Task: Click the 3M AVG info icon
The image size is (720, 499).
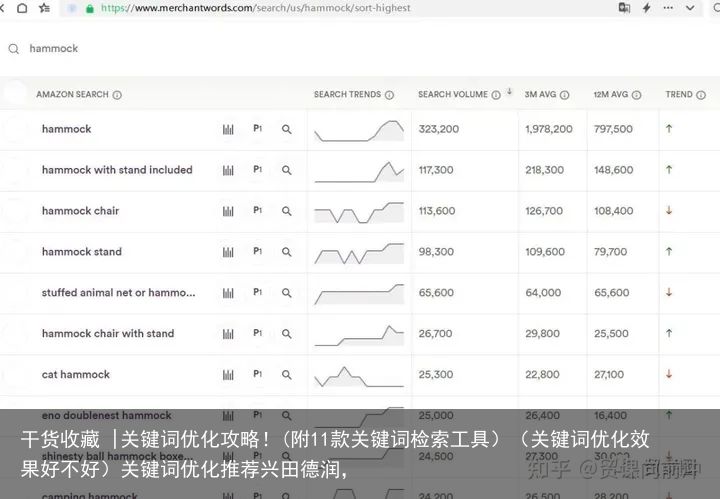Action: pos(565,95)
